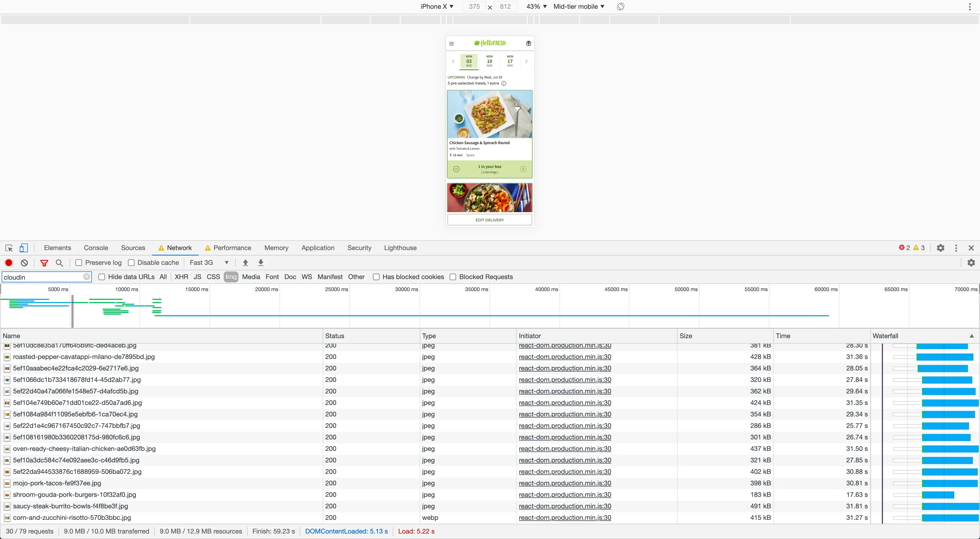Open the Lighthouse tab
Image resolution: width=980 pixels, height=539 pixels.
pyautogui.click(x=400, y=248)
